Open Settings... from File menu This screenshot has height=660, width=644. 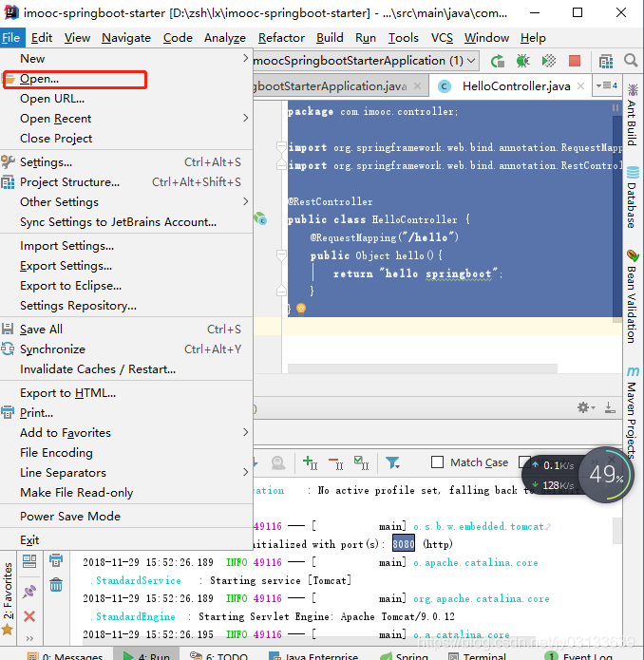(126, 162)
